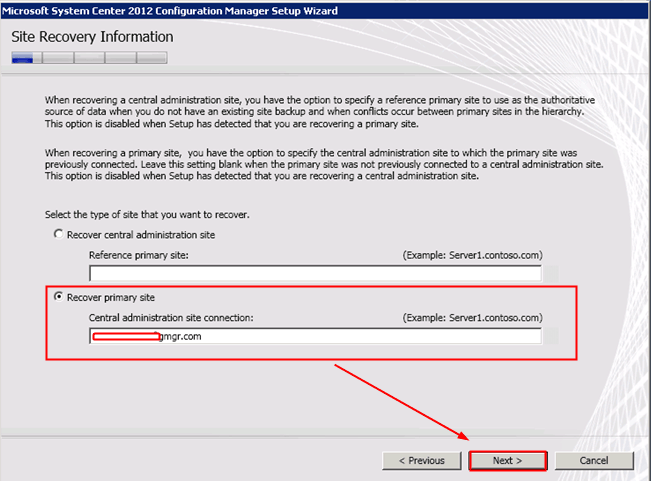Click the Reference primary site field
The width and height of the screenshot is (651, 481).
pos(315,273)
